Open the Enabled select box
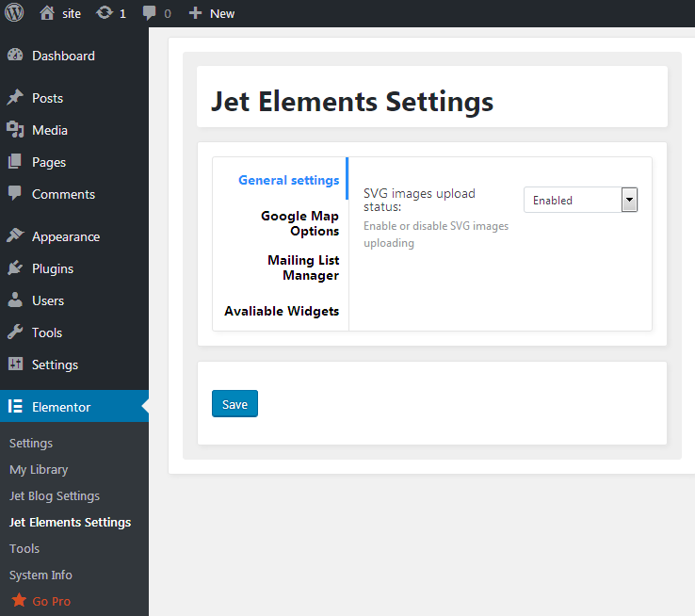695x616 pixels. pos(581,200)
